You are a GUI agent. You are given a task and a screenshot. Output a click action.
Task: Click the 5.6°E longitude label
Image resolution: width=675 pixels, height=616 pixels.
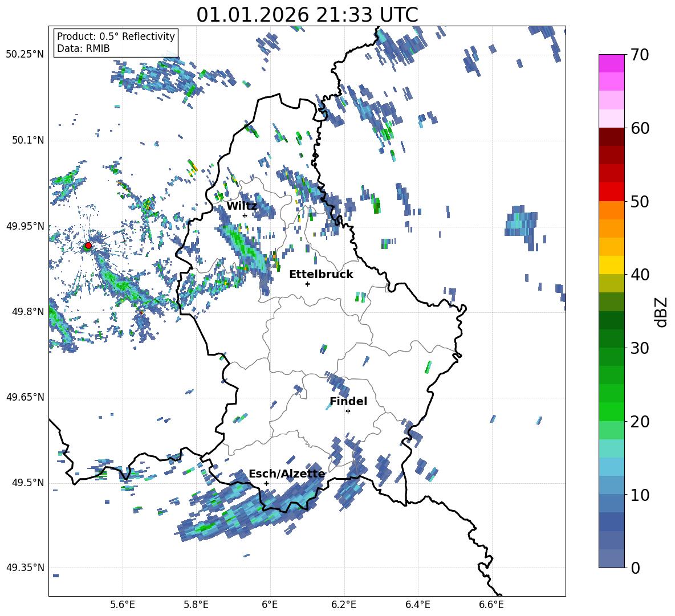[x=123, y=605]
